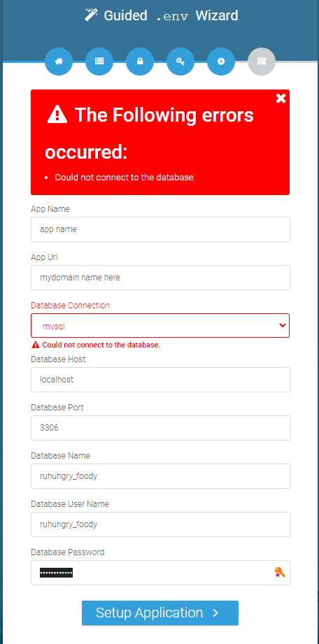Image resolution: width=319 pixels, height=644 pixels.
Task: Click the Setup Application button
Action: (x=160, y=613)
